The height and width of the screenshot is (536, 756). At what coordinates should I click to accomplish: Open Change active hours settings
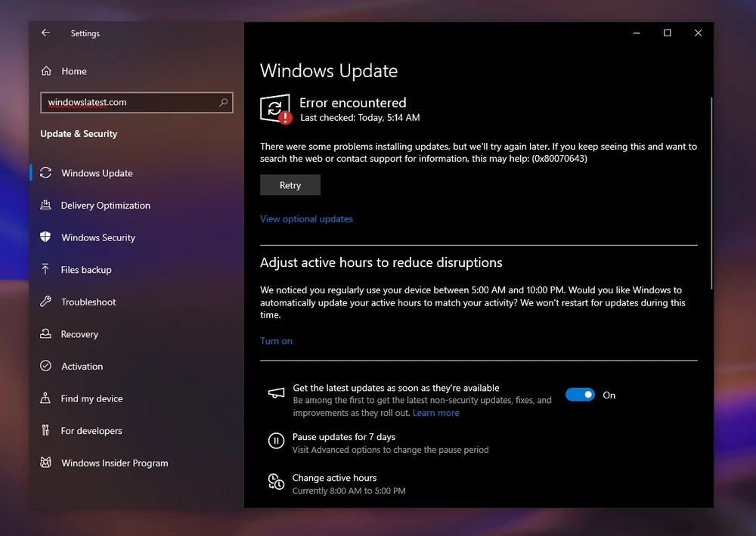point(334,478)
